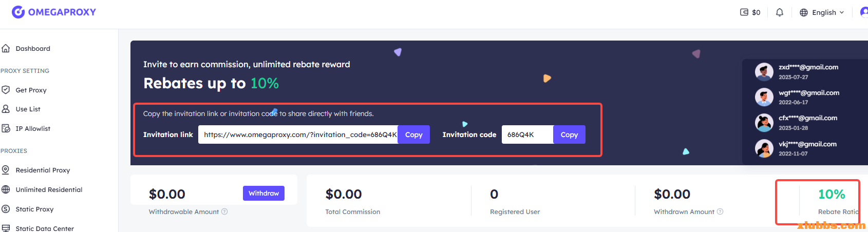
Task: Go to Static Data Center page
Action: pyautogui.click(x=45, y=228)
